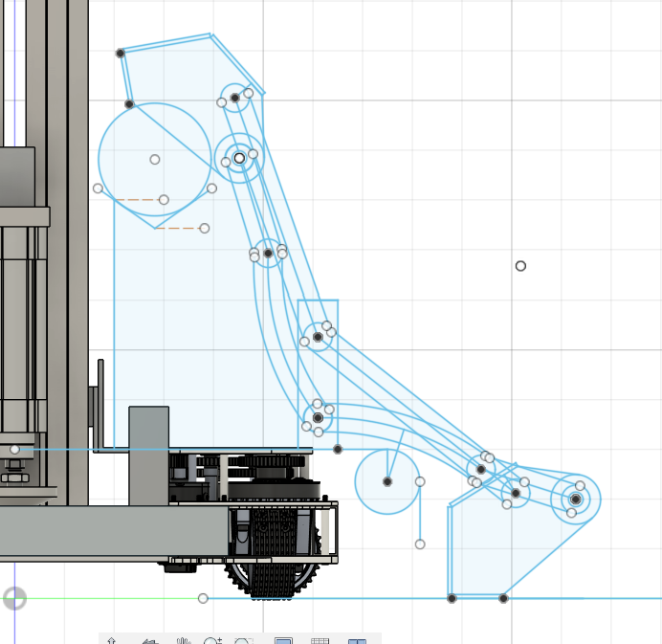Select the isolated sketch point right of linkage
Image resolution: width=662 pixels, height=644 pixels.
(520, 266)
